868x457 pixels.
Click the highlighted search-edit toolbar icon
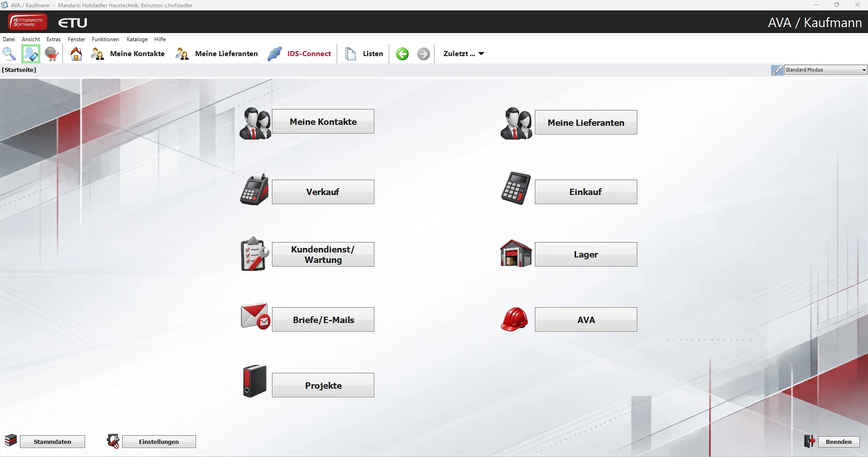[31, 54]
